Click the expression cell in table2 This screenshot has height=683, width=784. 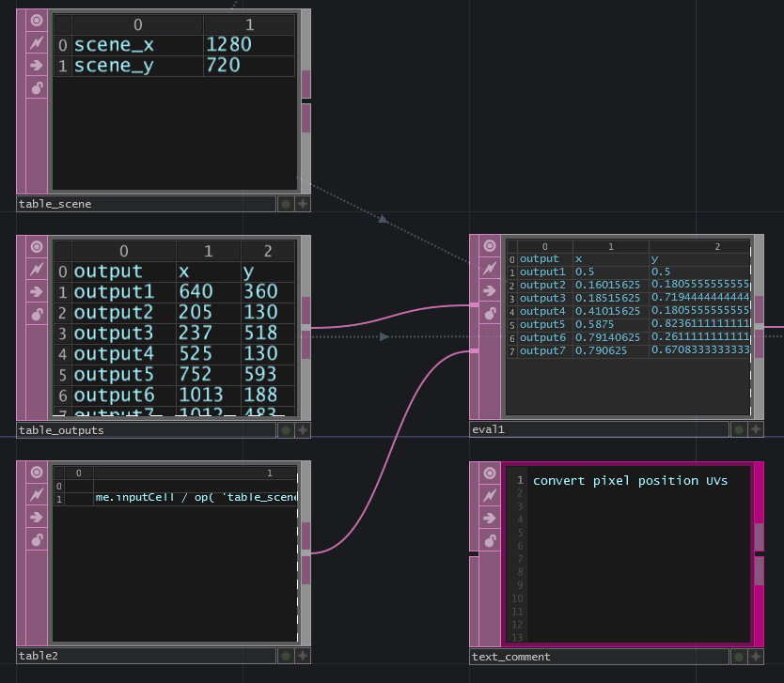pos(196,498)
